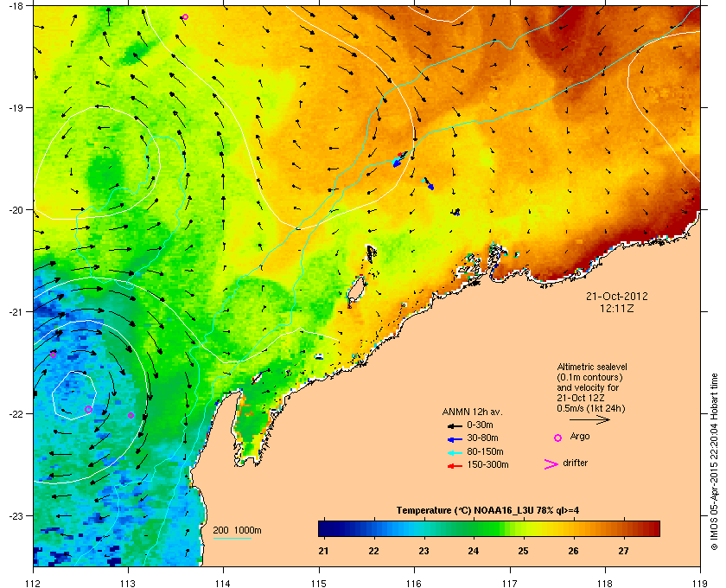This screenshot has width=726, height=588.
Task: Click the IMOS copyright timestamp text
Action: pos(714,462)
